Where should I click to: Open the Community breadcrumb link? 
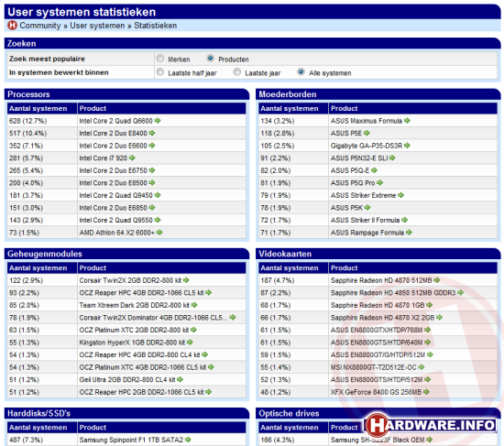click(40, 26)
